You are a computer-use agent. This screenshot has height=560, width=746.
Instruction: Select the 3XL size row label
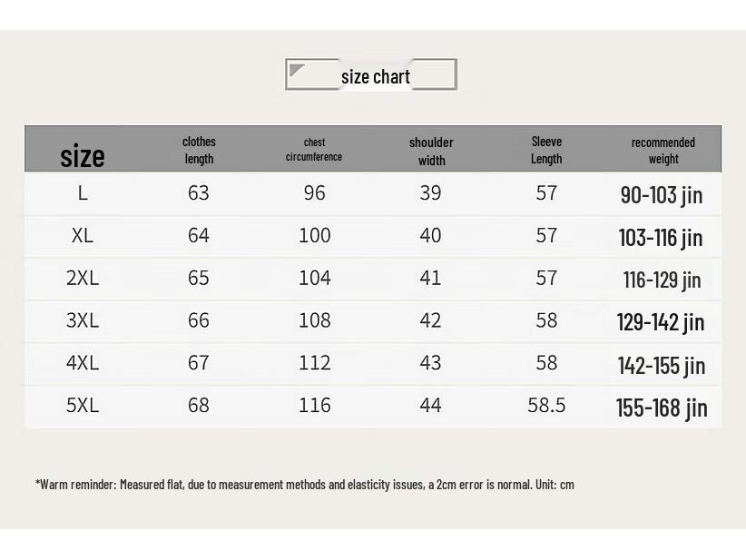click(x=83, y=320)
